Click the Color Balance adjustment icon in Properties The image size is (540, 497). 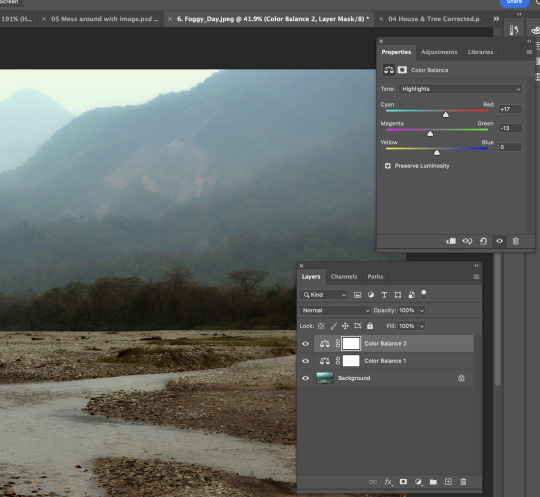[x=389, y=70]
